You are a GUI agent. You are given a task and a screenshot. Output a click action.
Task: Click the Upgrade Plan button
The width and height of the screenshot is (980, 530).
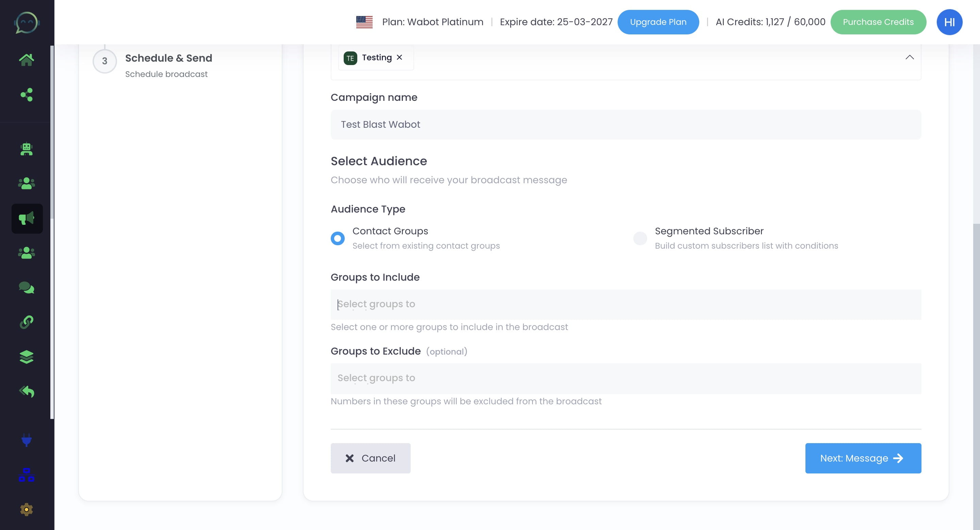[x=658, y=22]
